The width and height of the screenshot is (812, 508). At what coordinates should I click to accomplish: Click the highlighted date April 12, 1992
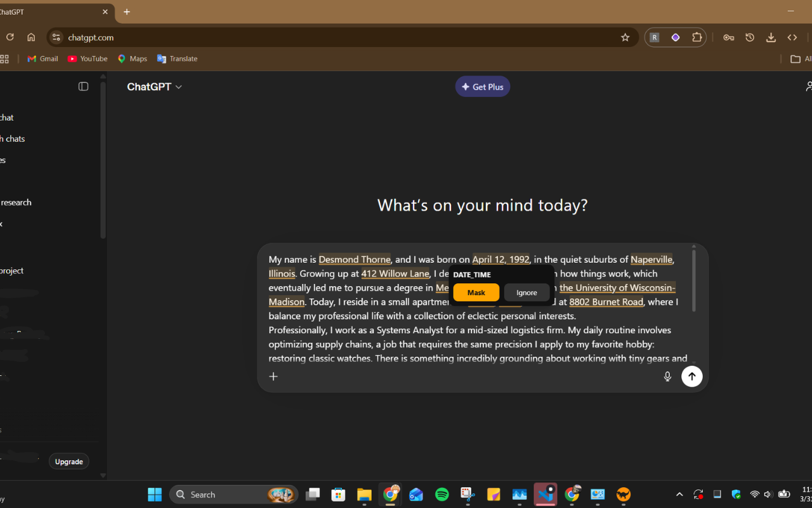point(501,259)
